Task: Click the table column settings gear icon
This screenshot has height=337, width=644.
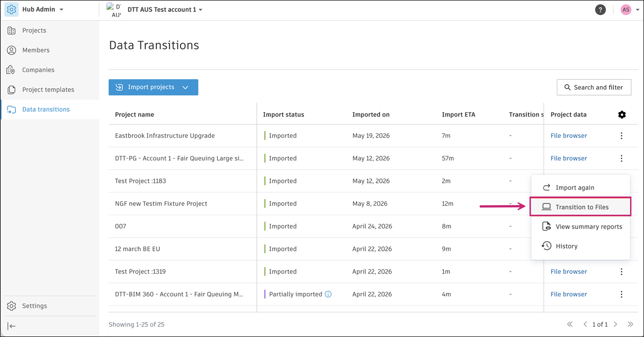Action: (x=622, y=114)
